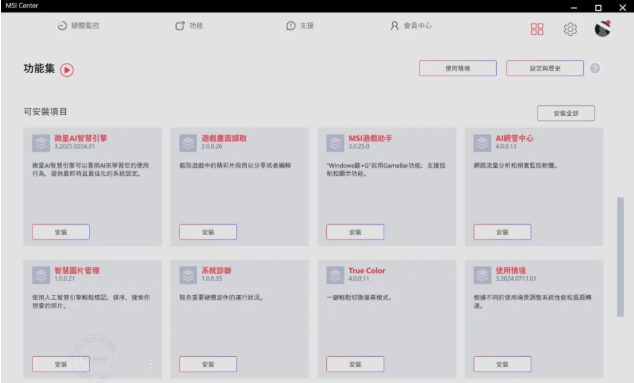Open settings gear icon
The height and width of the screenshot is (383, 634).
coord(570,29)
